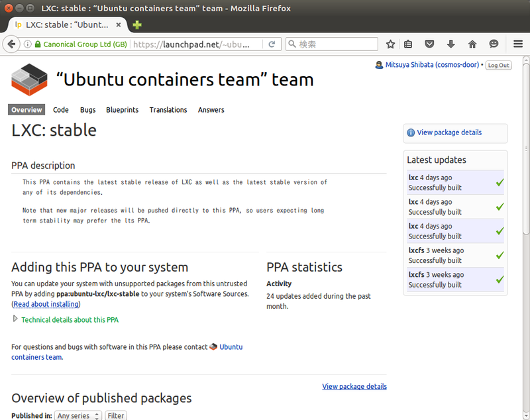Viewport: 530px width, 420px height.
Task: Open the Bugs tab
Action: (88, 110)
